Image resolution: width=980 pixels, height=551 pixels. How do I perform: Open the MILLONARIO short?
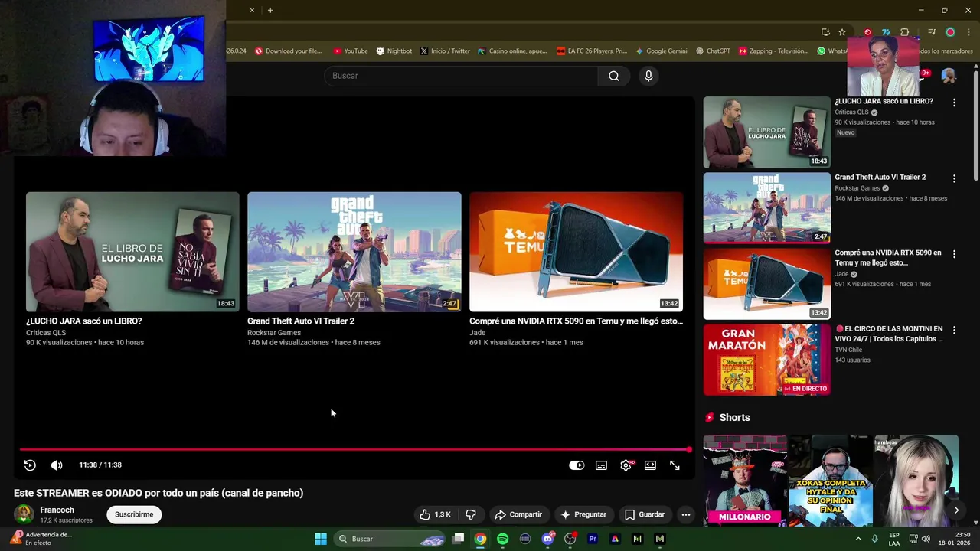(745, 481)
